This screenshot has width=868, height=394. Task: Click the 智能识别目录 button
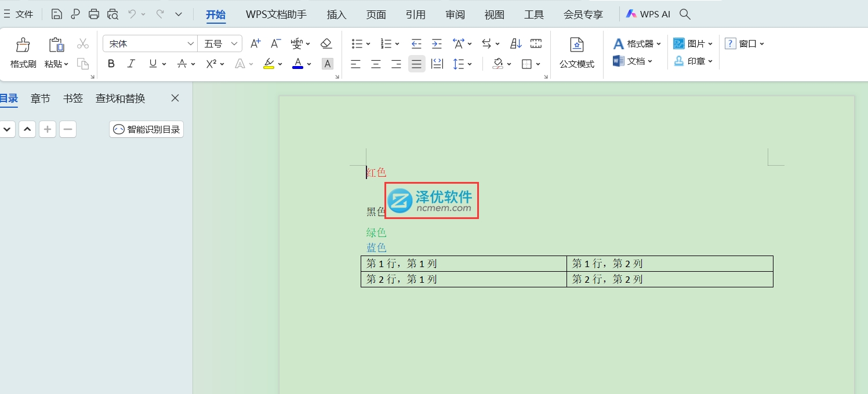click(146, 129)
